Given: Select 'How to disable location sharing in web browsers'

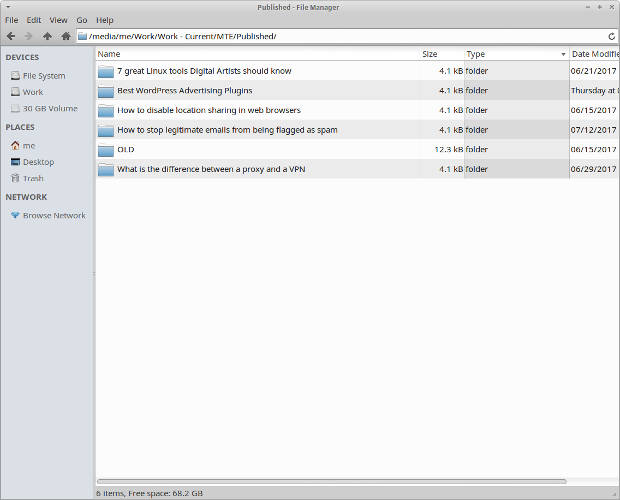Looking at the screenshot, I should (209, 110).
